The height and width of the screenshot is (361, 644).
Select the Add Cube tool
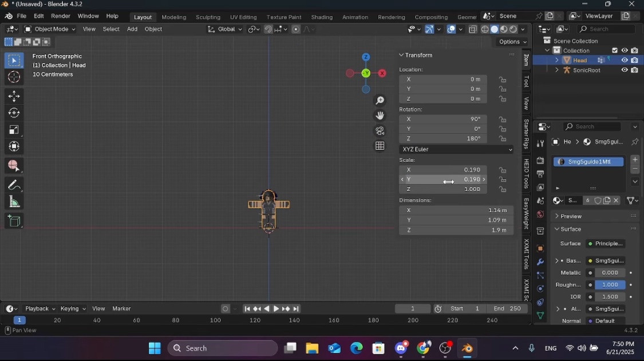[14, 220]
